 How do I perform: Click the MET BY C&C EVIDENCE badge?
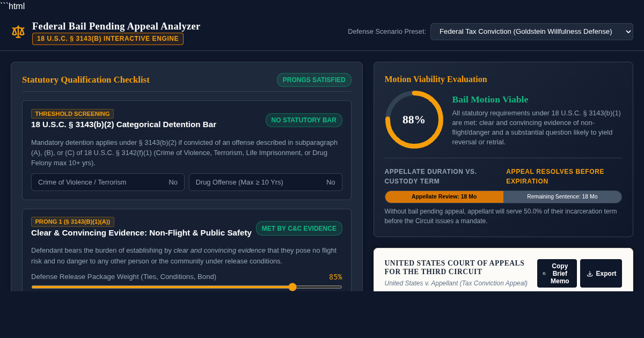299,229
